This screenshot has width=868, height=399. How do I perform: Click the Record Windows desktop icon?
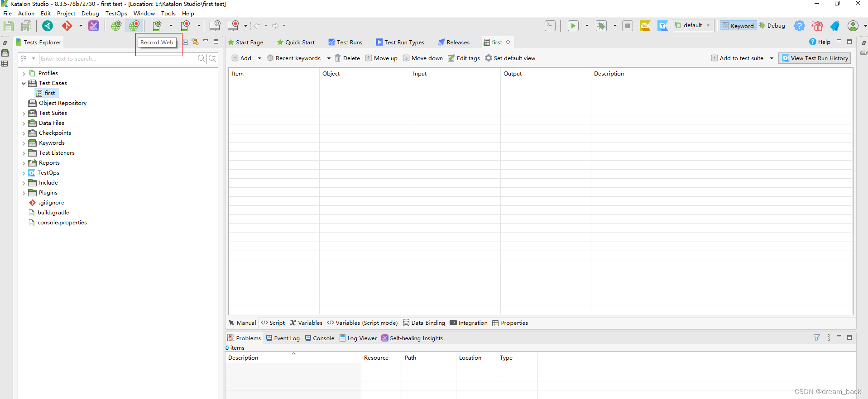point(233,26)
